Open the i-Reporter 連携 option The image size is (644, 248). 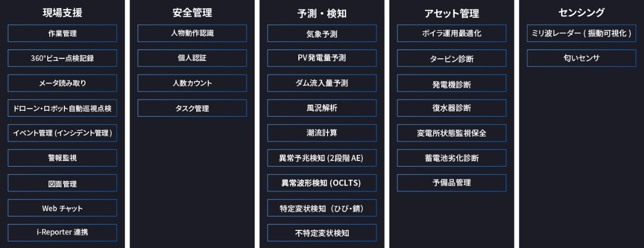[62, 233]
